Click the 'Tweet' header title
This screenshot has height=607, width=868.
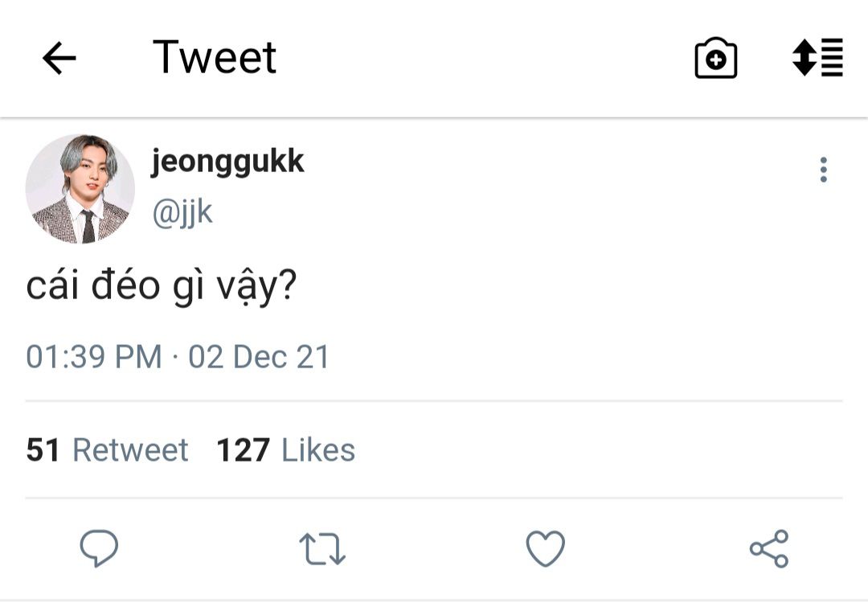pos(215,58)
